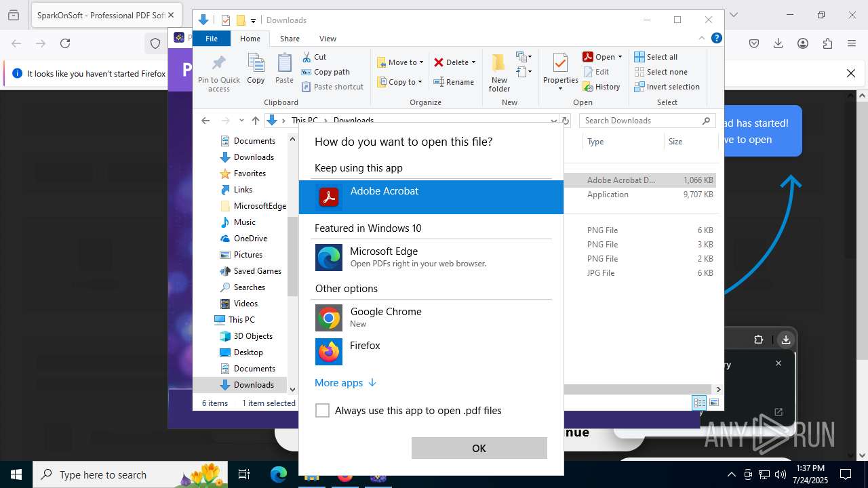
Task: Click the OK button in dialog
Action: (479, 448)
